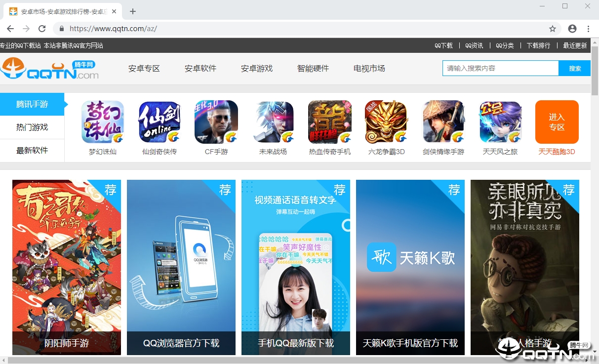Open the 六龙争霸3D game icon
599x364 pixels.
coord(387,122)
